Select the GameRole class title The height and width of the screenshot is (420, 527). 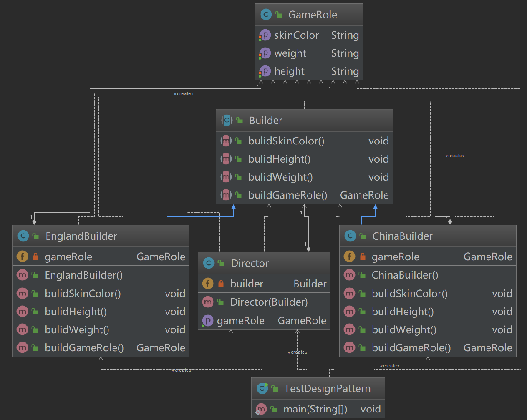(313, 15)
